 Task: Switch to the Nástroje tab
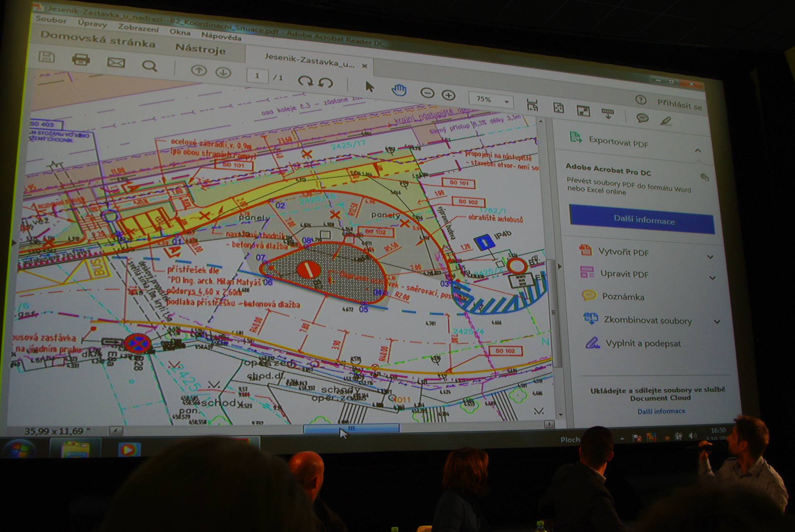(200, 48)
